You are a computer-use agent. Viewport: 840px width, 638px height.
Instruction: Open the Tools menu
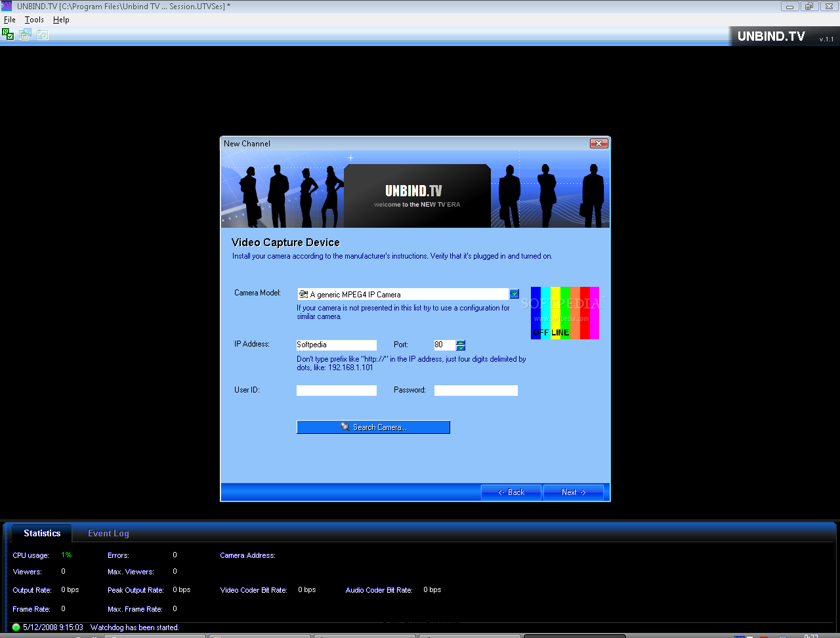34,20
